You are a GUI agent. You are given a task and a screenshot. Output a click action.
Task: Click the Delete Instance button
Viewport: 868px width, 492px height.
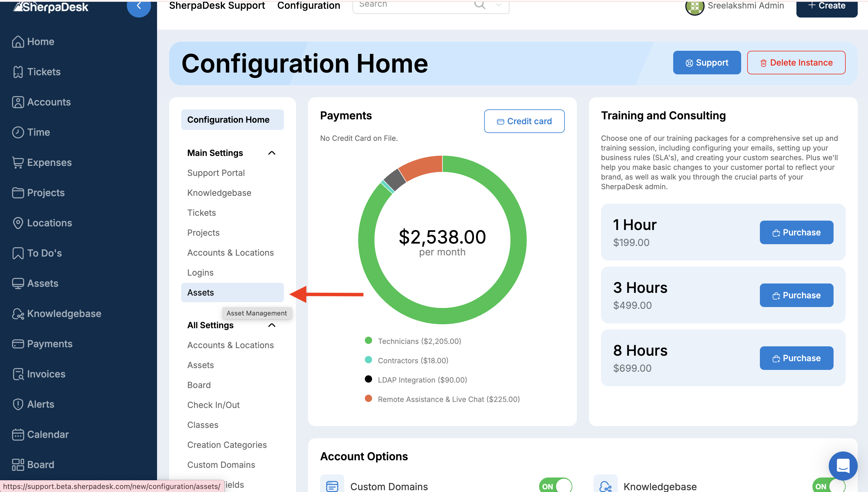point(796,63)
